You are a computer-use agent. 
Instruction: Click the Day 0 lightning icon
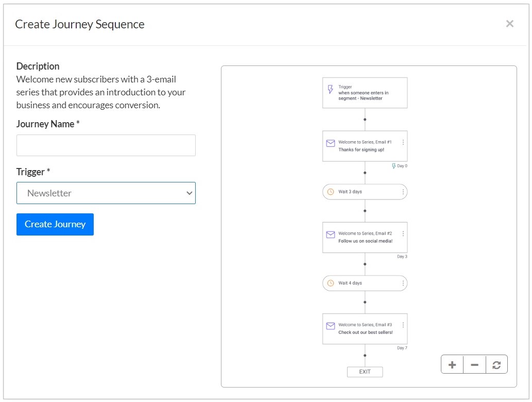pos(393,166)
